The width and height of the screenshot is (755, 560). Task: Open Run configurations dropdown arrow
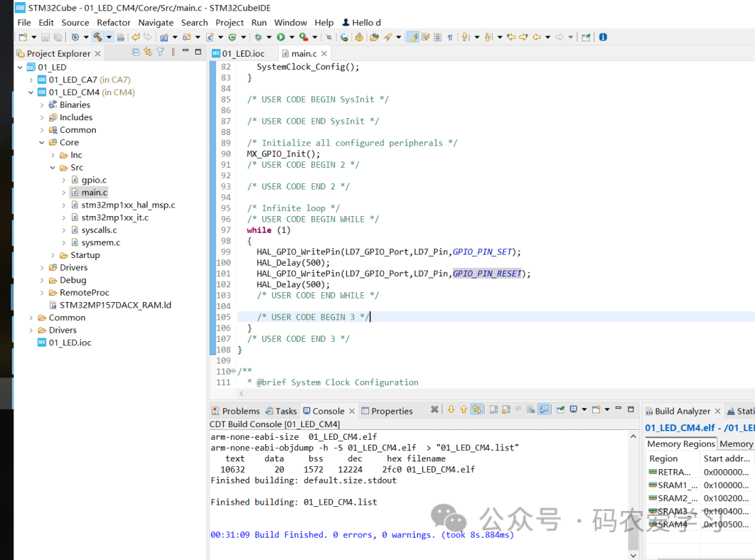pos(292,37)
